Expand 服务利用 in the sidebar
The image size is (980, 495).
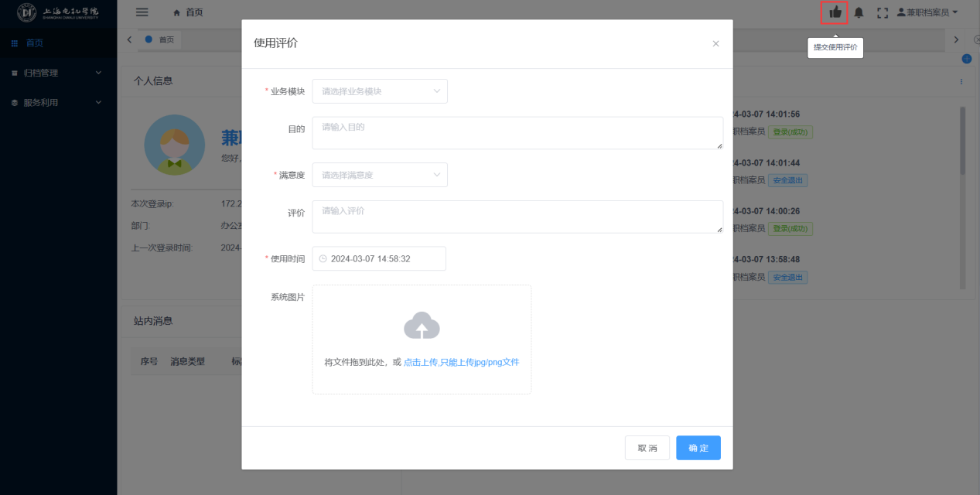(58, 102)
